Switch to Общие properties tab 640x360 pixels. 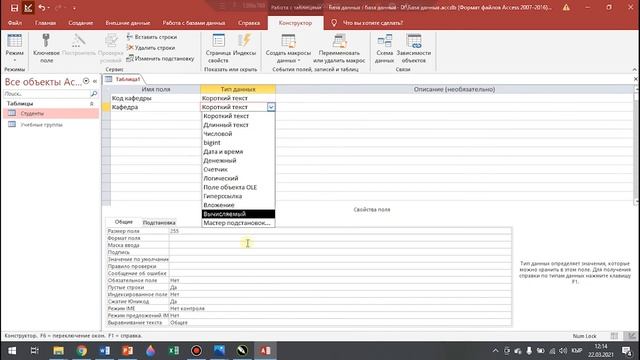click(x=124, y=222)
